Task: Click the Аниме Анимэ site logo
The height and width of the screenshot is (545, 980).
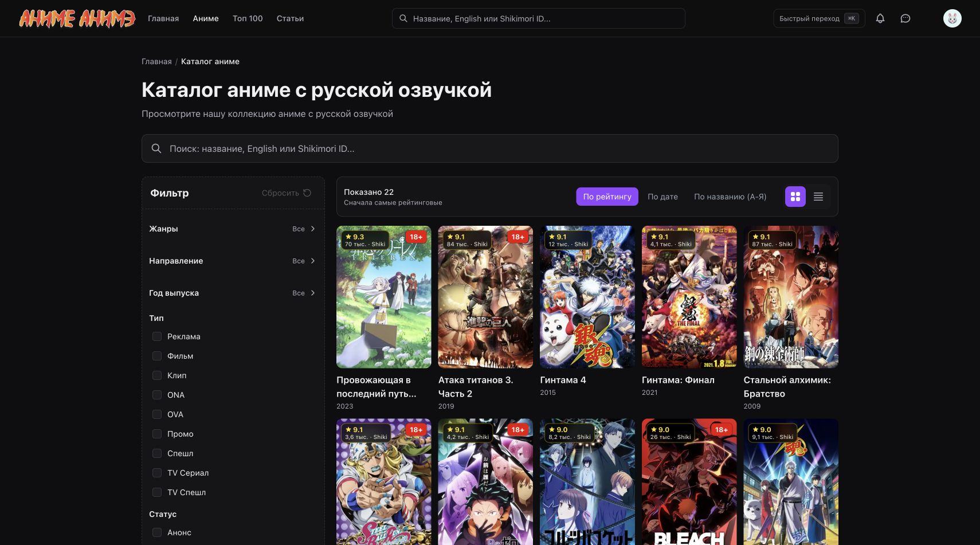Action: tap(77, 18)
